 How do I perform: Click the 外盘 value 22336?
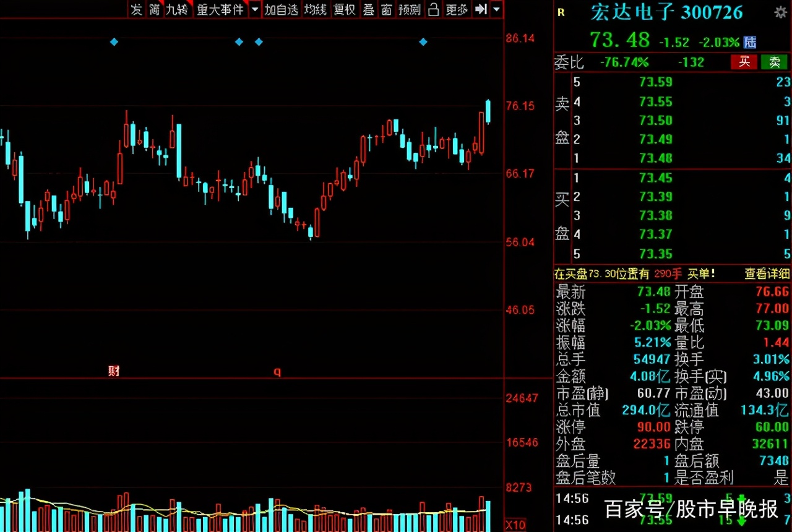point(652,444)
